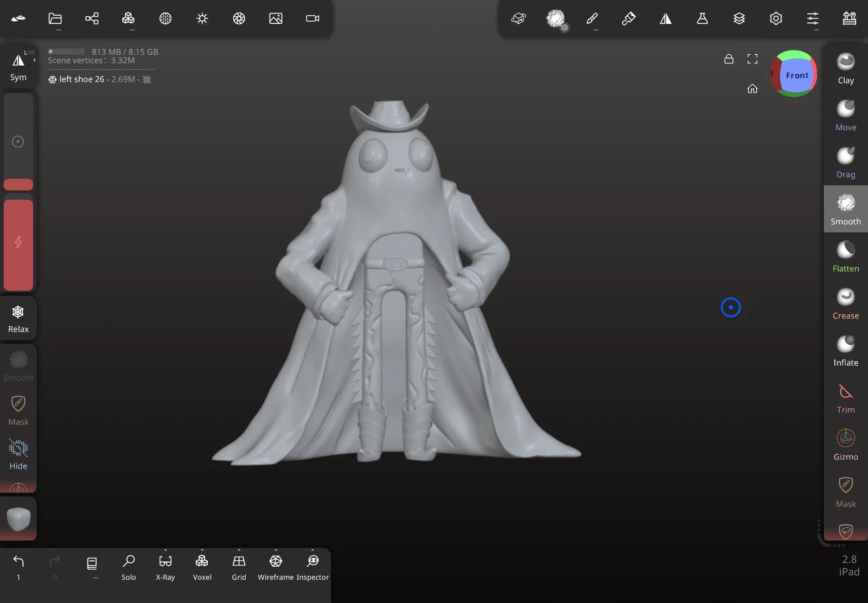Screen dimensions: 868x603
Task: Open the flask icon menu
Action: tap(703, 18)
